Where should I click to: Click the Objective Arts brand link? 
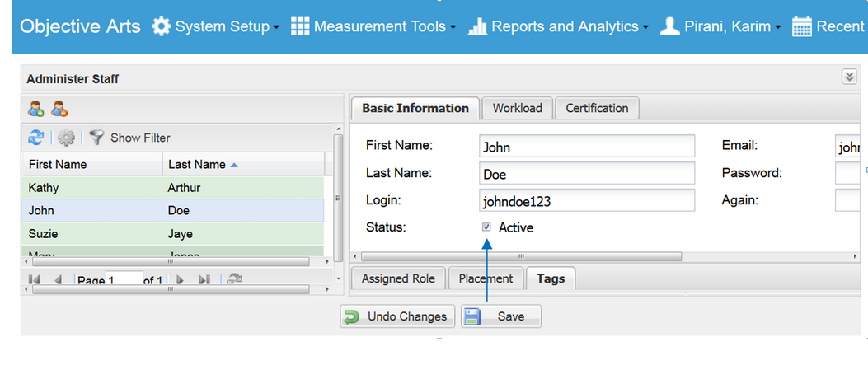pos(80,26)
